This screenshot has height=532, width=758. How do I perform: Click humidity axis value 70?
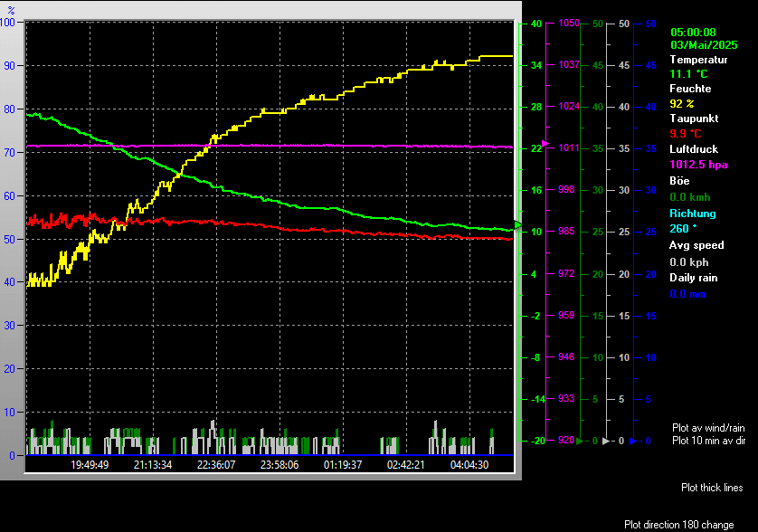pos(10,153)
